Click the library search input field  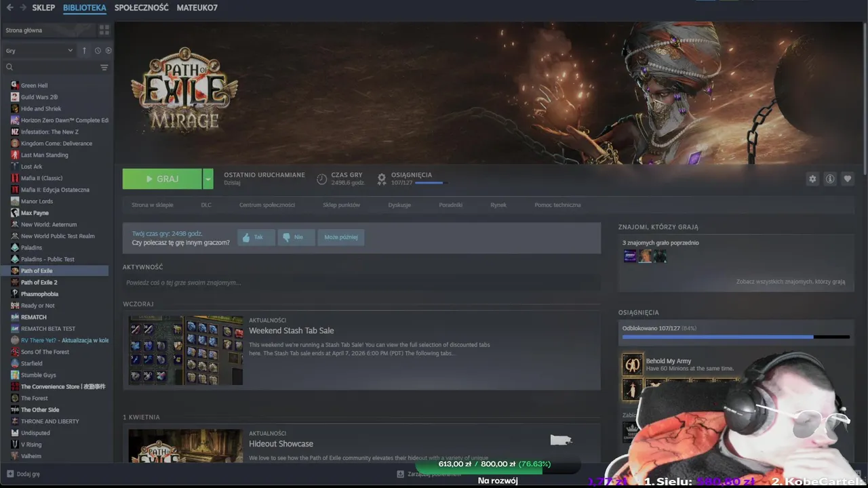tap(57, 67)
